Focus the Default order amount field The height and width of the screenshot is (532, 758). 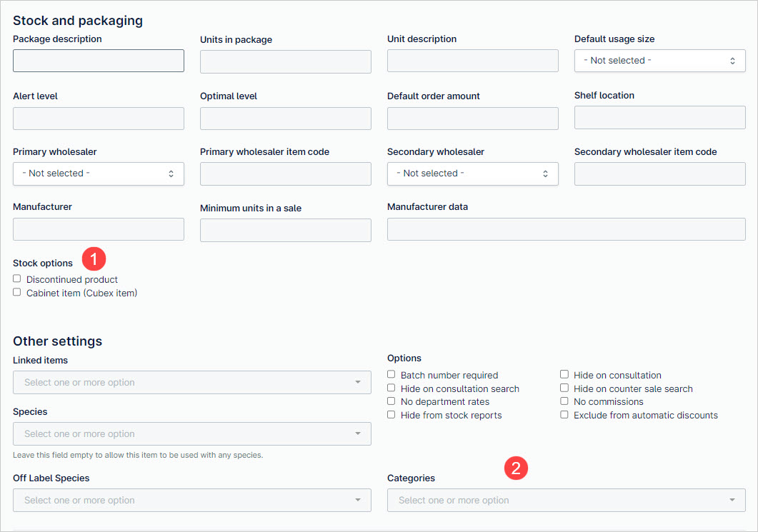coord(473,119)
